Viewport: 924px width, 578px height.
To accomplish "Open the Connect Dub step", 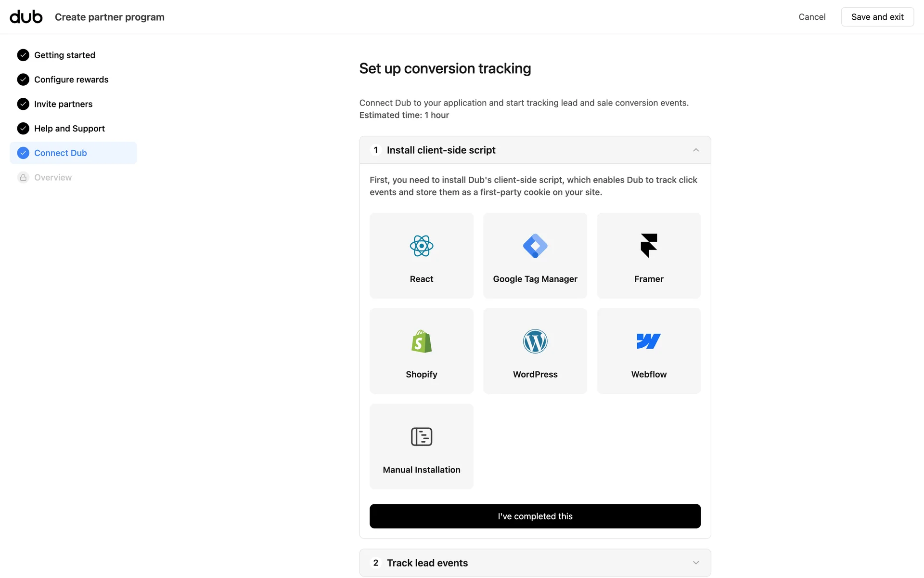I will click(61, 153).
